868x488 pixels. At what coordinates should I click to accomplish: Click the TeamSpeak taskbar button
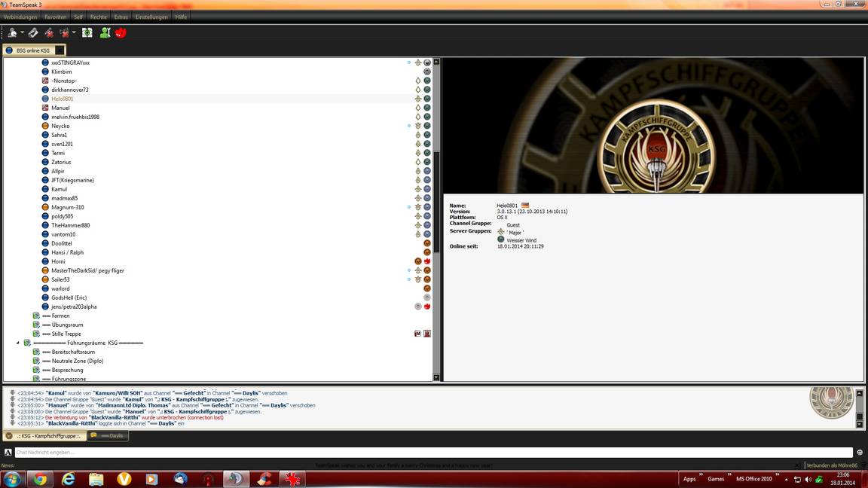click(237, 479)
